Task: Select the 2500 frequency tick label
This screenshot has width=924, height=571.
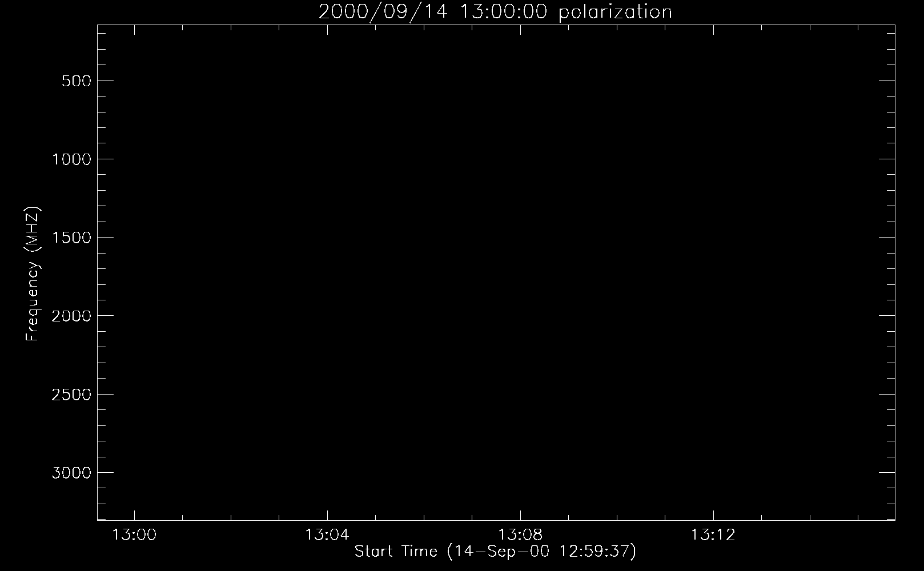Action: (x=71, y=395)
